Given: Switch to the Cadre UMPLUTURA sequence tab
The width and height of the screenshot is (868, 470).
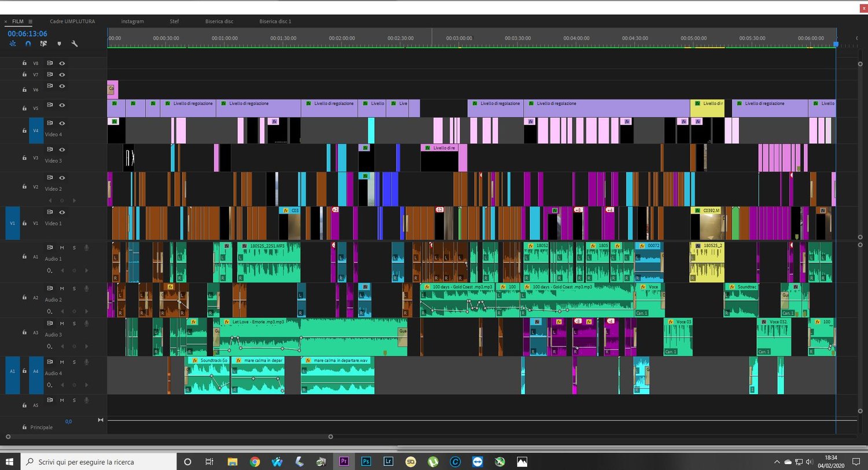Looking at the screenshot, I should click(x=72, y=21).
